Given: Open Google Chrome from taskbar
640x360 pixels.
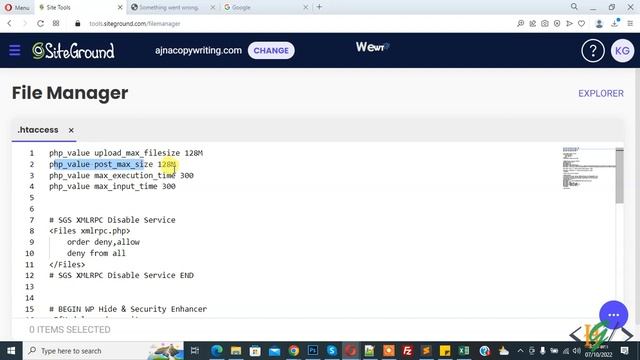Looking at the screenshot, I should 293,351.
